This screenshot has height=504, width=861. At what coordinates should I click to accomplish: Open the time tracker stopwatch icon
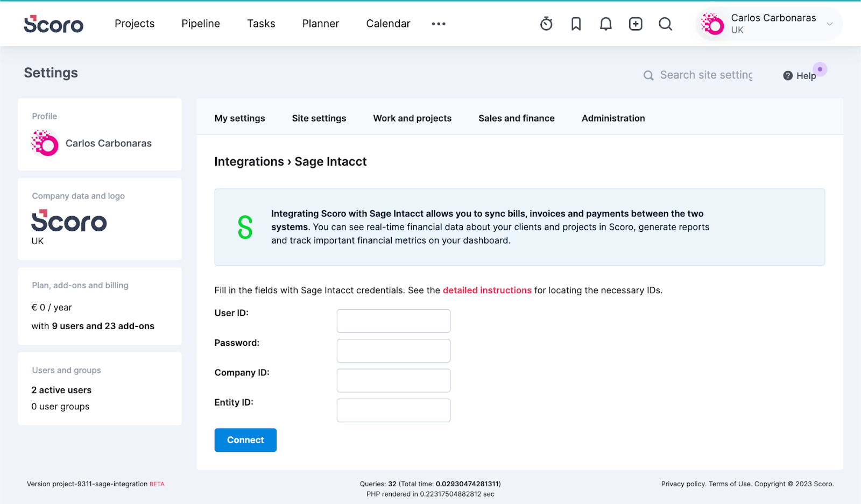546,24
